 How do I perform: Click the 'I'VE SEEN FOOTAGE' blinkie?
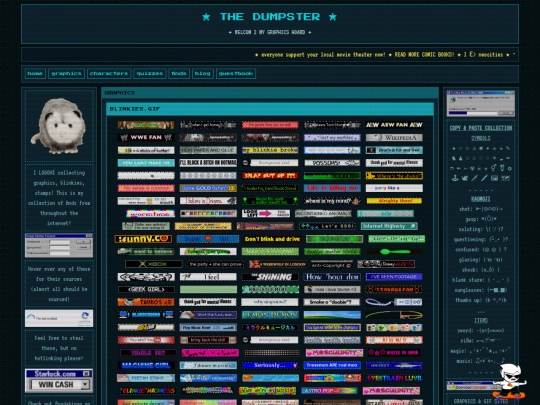coord(394,277)
